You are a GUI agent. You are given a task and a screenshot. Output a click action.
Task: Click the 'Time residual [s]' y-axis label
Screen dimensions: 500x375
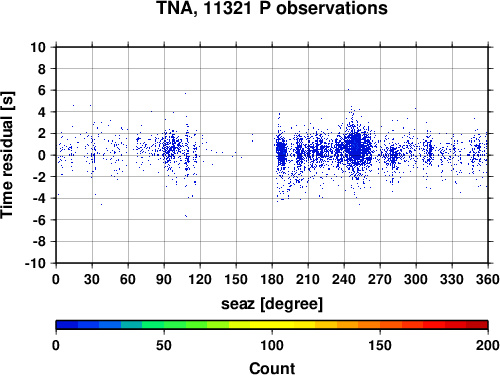(x=7, y=155)
